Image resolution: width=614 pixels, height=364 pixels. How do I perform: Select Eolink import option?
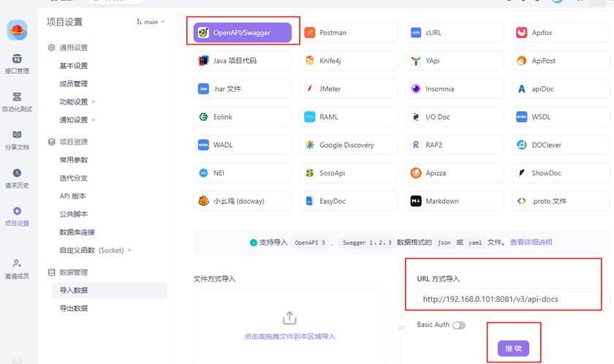point(243,117)
